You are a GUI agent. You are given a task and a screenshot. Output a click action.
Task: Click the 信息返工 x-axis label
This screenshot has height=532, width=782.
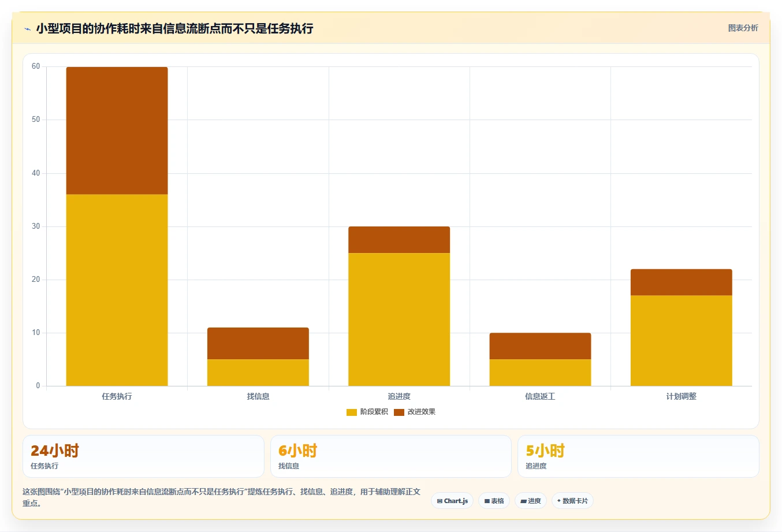pos(540,396)
